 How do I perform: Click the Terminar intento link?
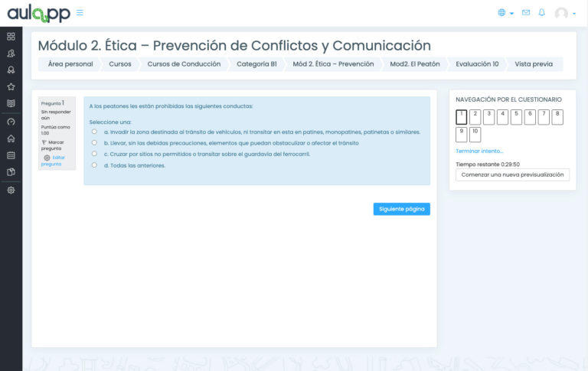point(479,151)
